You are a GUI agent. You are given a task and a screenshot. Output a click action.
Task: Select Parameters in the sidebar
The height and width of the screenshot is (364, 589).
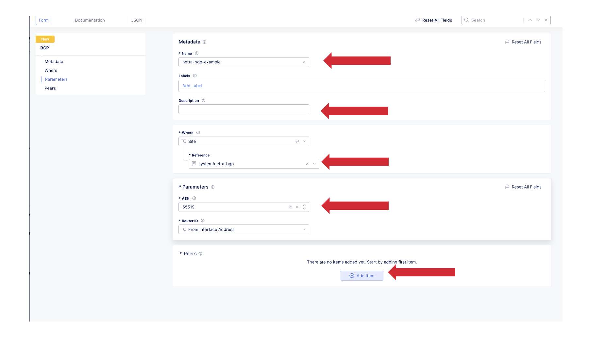(x=56, y=79)
